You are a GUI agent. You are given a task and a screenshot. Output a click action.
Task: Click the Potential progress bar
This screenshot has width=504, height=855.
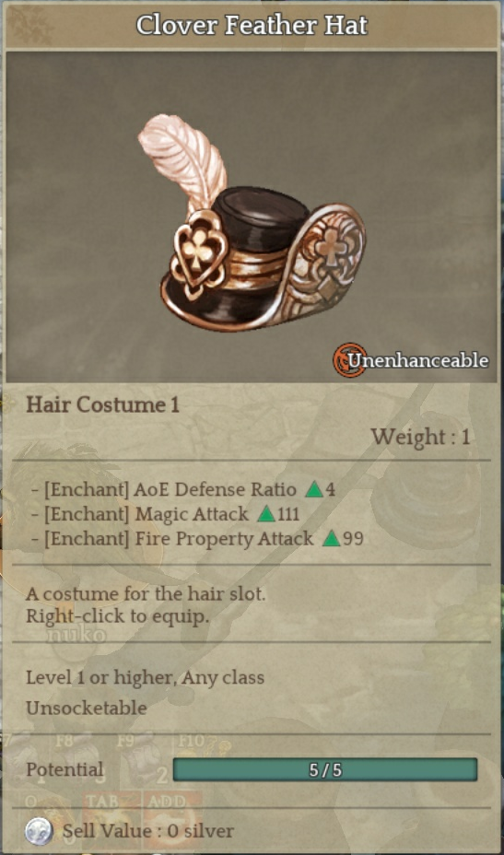click(x=325, y=769)
